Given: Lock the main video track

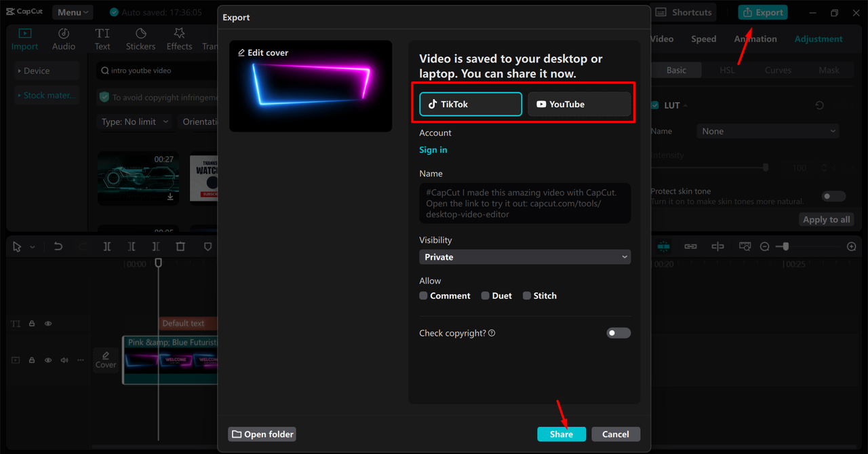Looking at the screenshot, I should tap(32, 360).
